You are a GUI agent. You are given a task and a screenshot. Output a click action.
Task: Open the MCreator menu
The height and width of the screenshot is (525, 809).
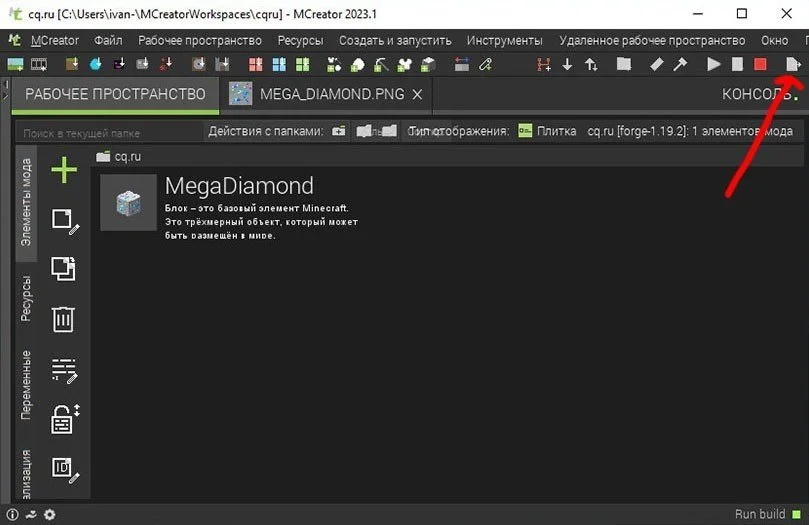coord(55,40)
